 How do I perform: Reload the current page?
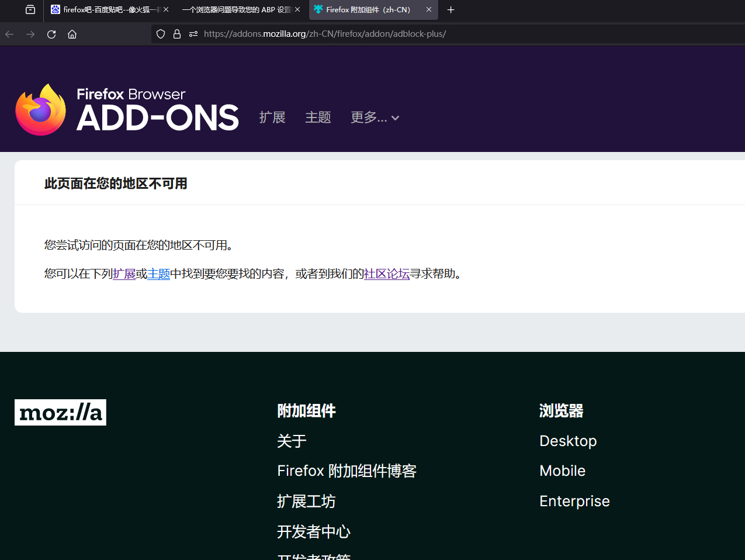click(x=51, y=34)
